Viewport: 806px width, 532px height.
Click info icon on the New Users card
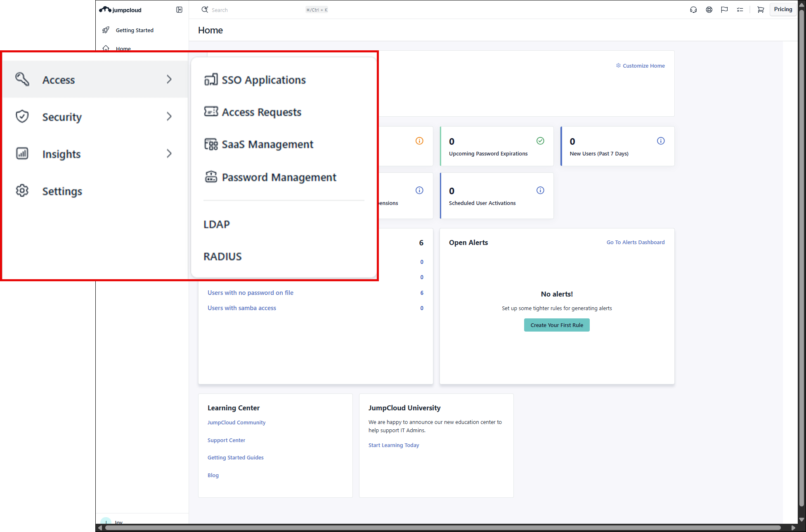[661, 141]
